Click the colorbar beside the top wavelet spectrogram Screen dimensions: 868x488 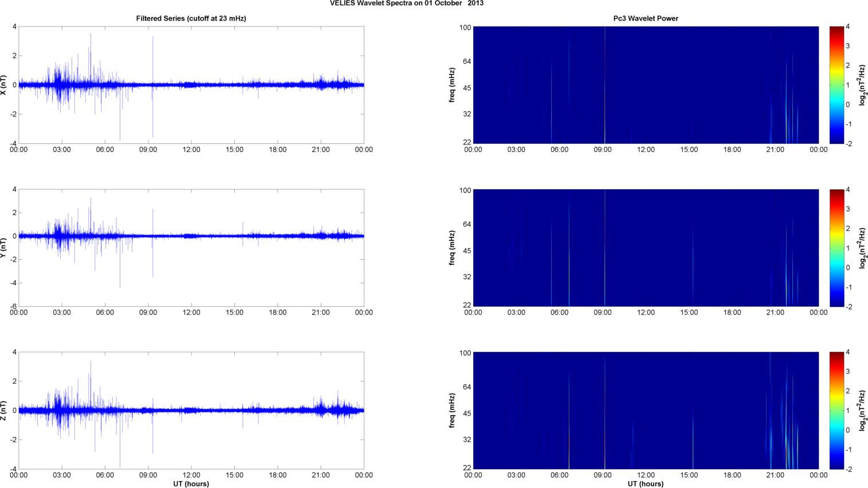(x=836, y=85)
